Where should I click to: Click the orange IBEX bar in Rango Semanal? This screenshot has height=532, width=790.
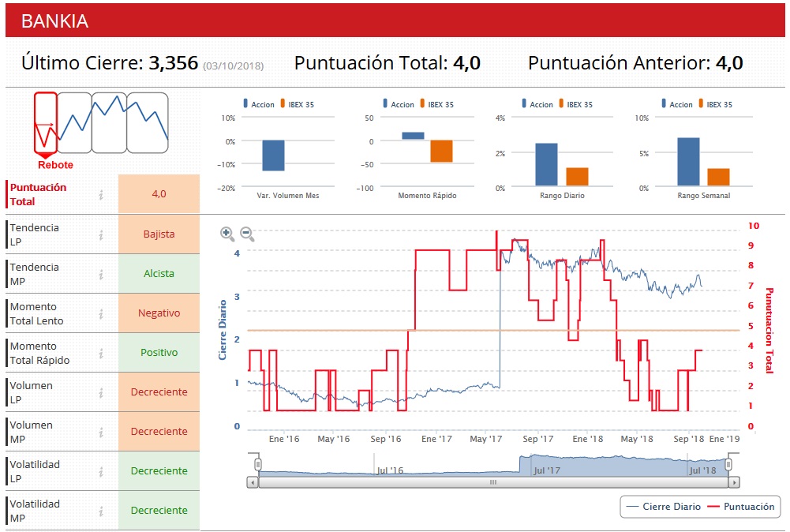click(718, 178)
